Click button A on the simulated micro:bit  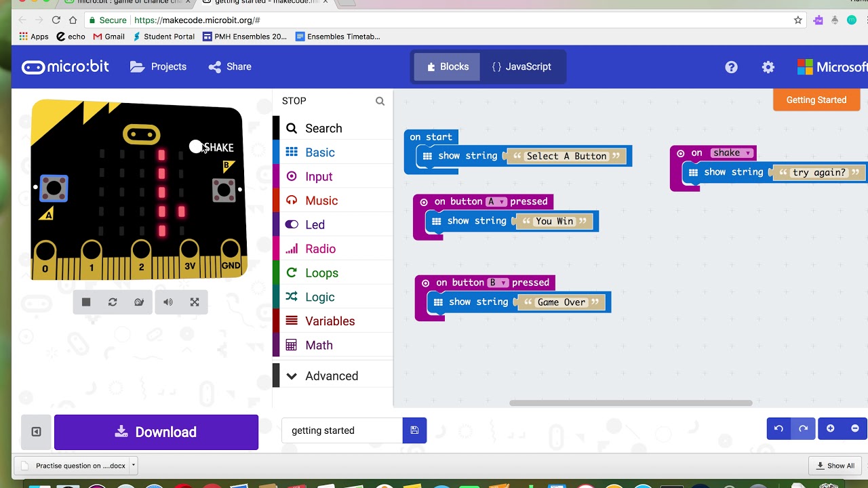pos(54,188)
